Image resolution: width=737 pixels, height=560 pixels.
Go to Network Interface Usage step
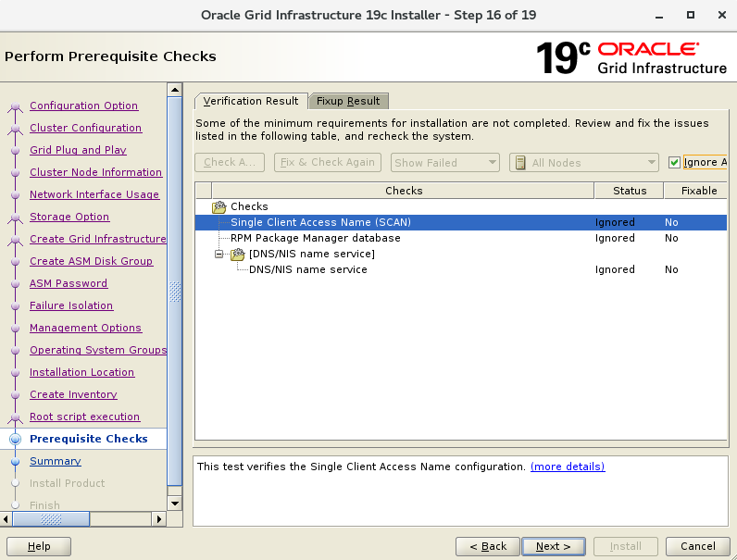tap(94, 194)
